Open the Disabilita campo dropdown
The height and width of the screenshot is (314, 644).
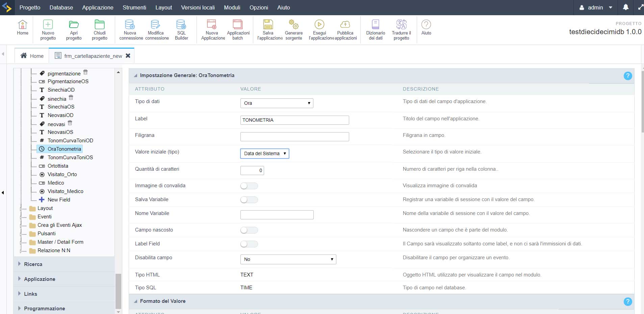tap(288, 259)
